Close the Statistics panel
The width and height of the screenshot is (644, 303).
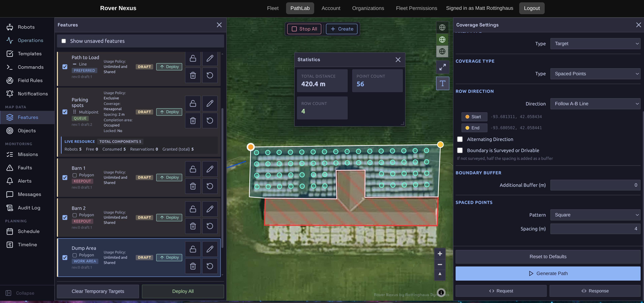click(x=398, y=59)
